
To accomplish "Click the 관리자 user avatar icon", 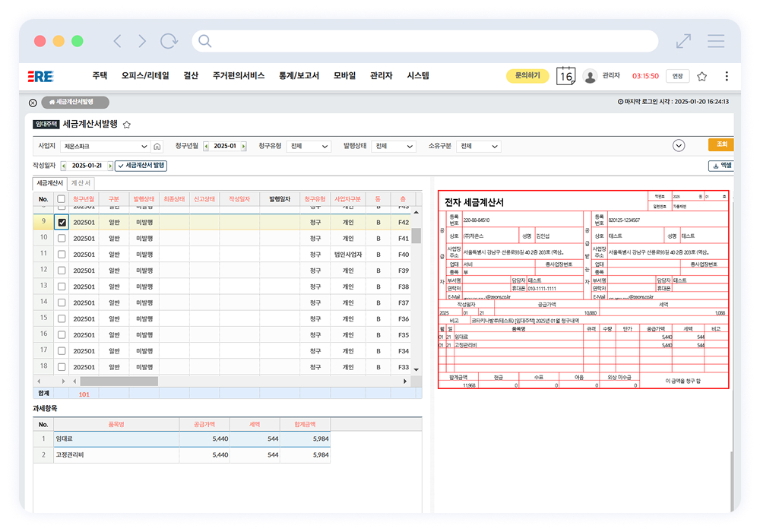I will coord(590,76).
